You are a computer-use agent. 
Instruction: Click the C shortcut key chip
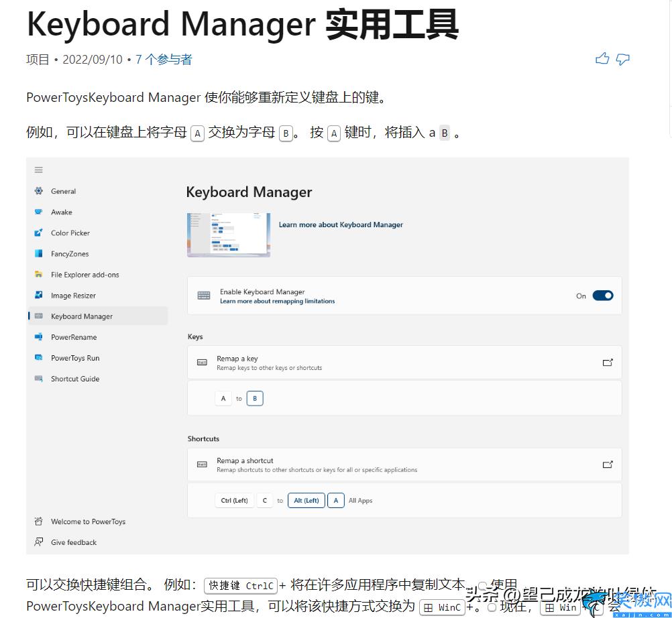click(x=264, y=500)
